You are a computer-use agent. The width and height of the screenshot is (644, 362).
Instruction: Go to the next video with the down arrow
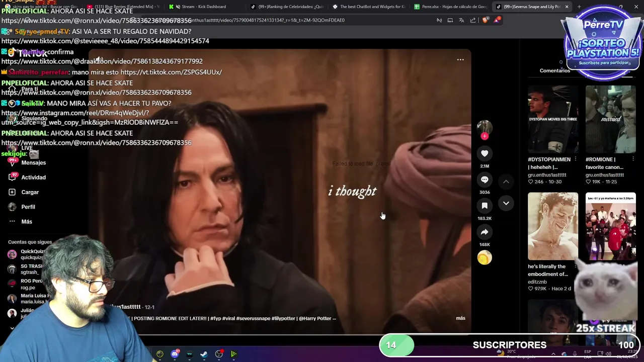coord(506,203)
